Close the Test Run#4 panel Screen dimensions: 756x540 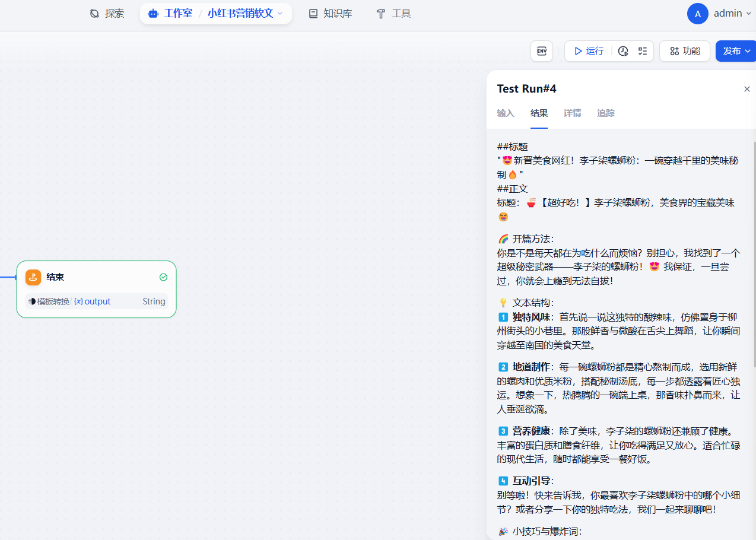coord(747,89)
